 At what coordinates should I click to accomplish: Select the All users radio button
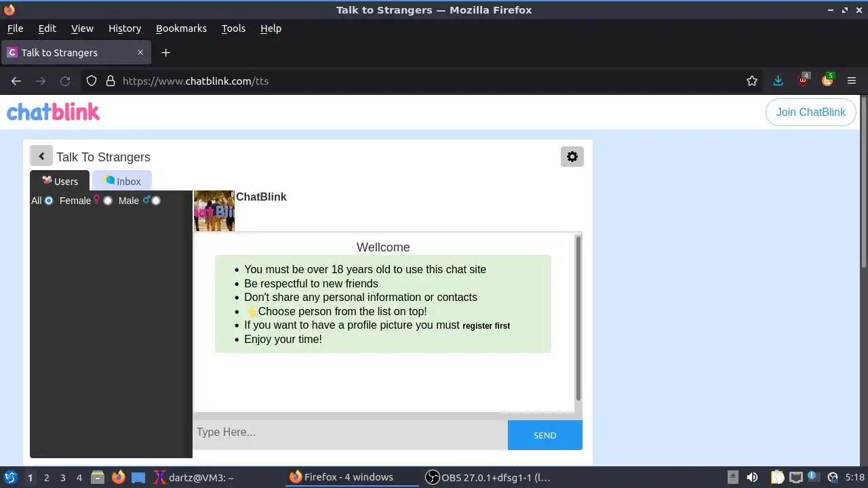[49, 201]
